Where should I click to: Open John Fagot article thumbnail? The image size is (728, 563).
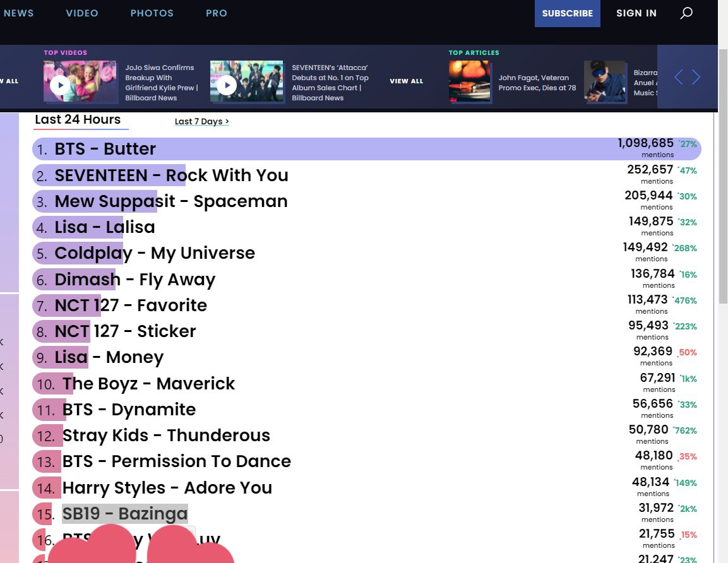tap(469, 81)
